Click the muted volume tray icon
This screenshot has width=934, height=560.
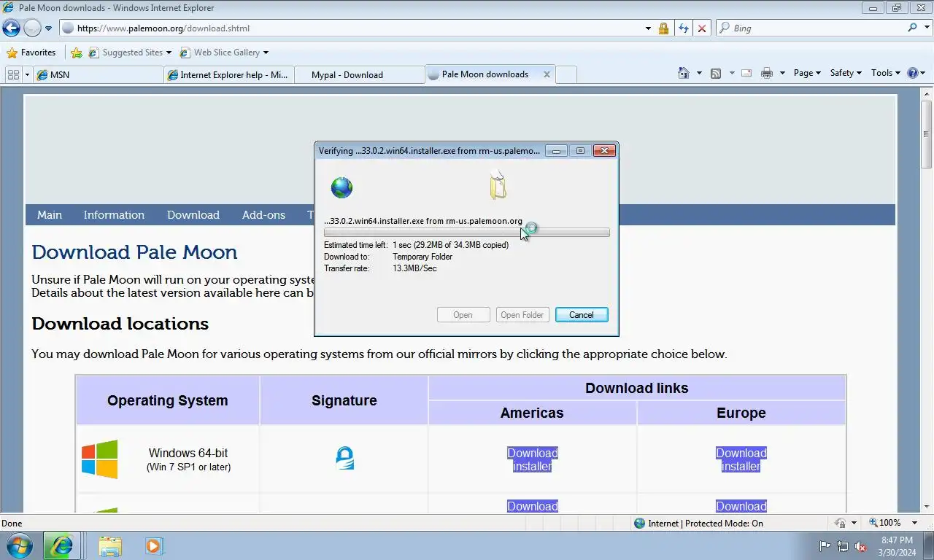click(861, 546)
